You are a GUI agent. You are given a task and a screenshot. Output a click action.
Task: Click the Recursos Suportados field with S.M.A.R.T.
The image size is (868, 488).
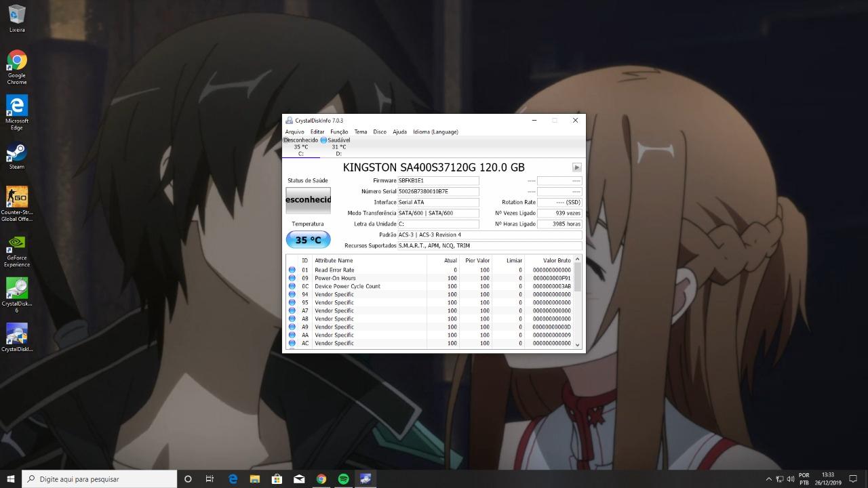(490, 245)
